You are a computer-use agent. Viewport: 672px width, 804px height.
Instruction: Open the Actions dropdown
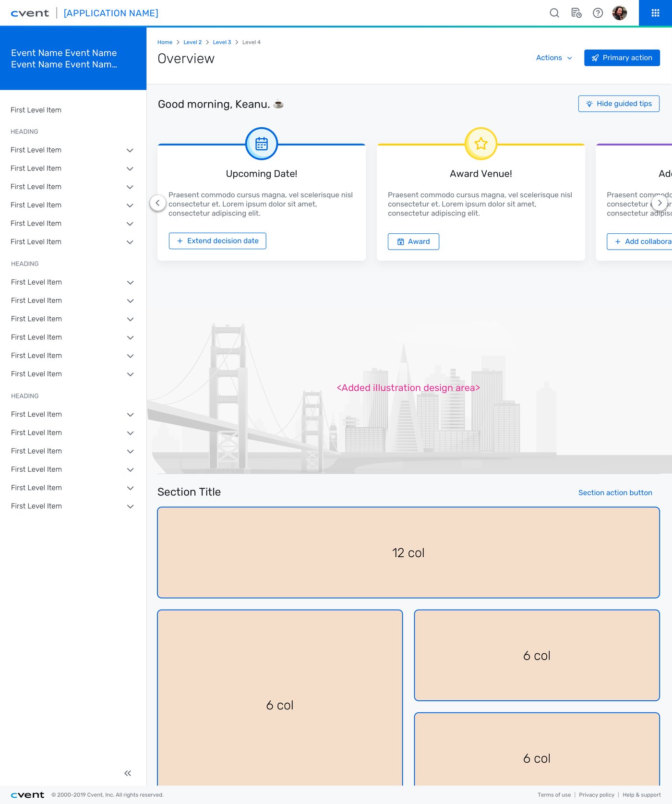[554, 58]
